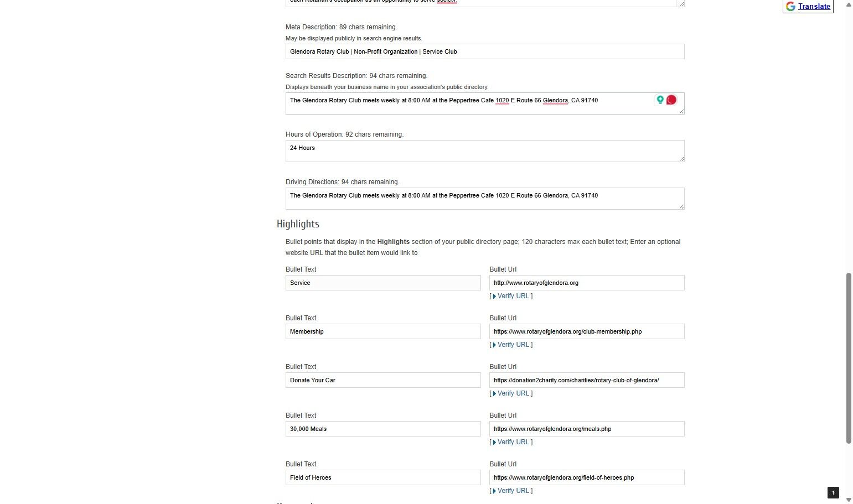This screenshot has width=853, height=504.
Task: Select the Hours of Operation textarea
Action: coord(485,151)
